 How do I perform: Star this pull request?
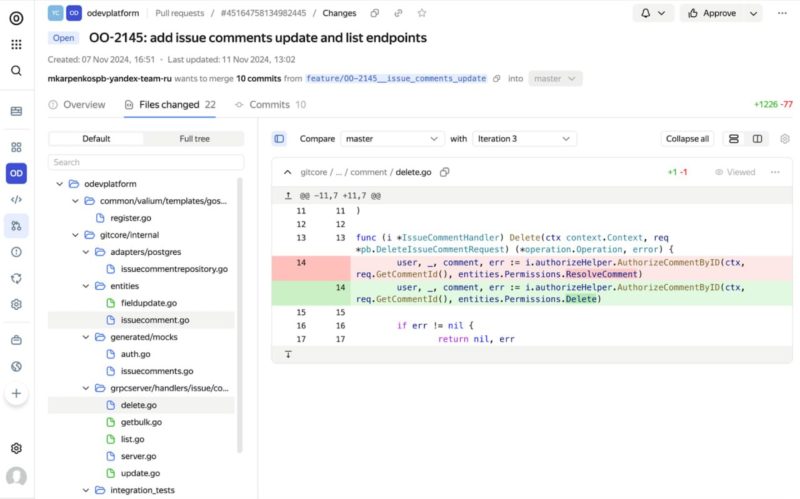click(421, 13)
